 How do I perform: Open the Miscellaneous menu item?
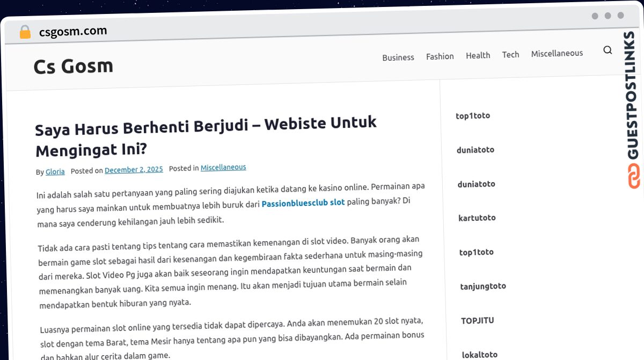pos(557,53)
